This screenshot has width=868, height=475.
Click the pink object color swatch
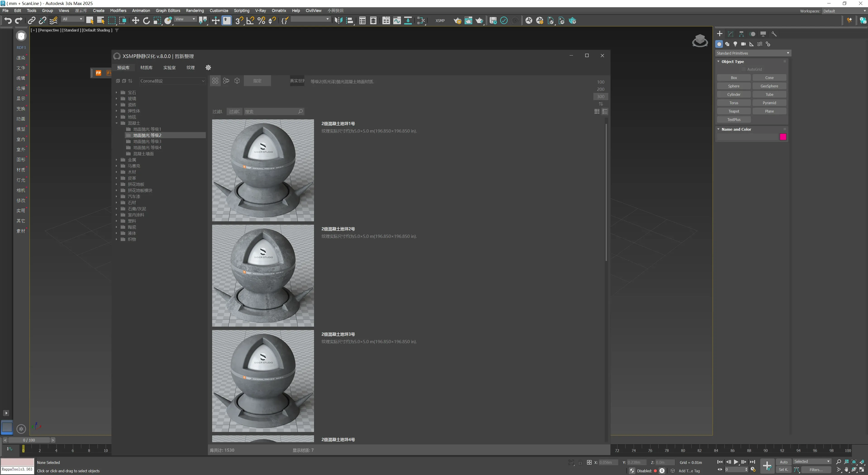coord(783,137)
